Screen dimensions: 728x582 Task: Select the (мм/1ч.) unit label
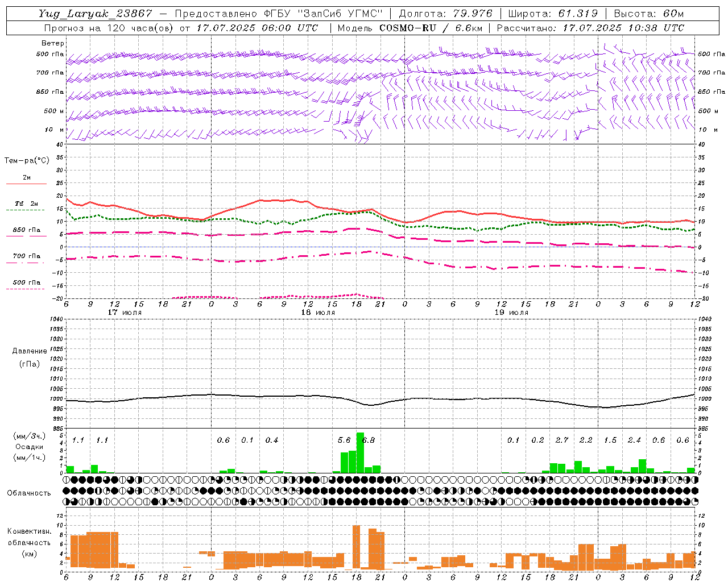(30, 458)
